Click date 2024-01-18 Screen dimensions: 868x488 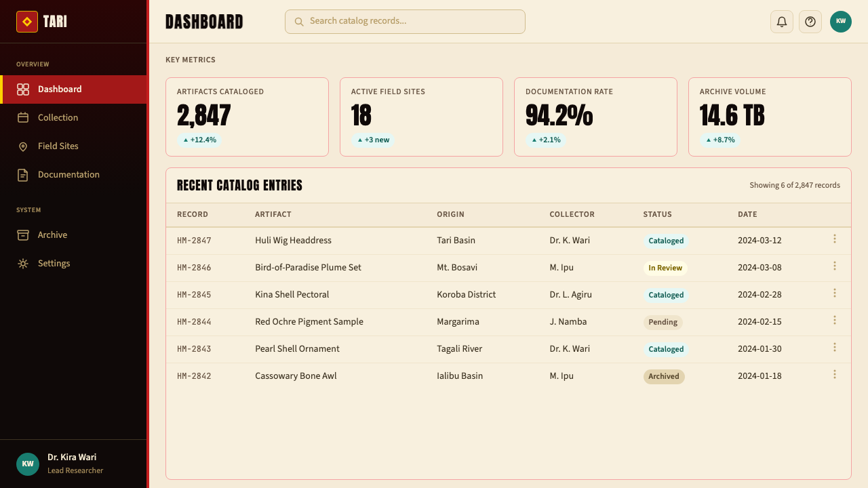click(x=759, y=376)
